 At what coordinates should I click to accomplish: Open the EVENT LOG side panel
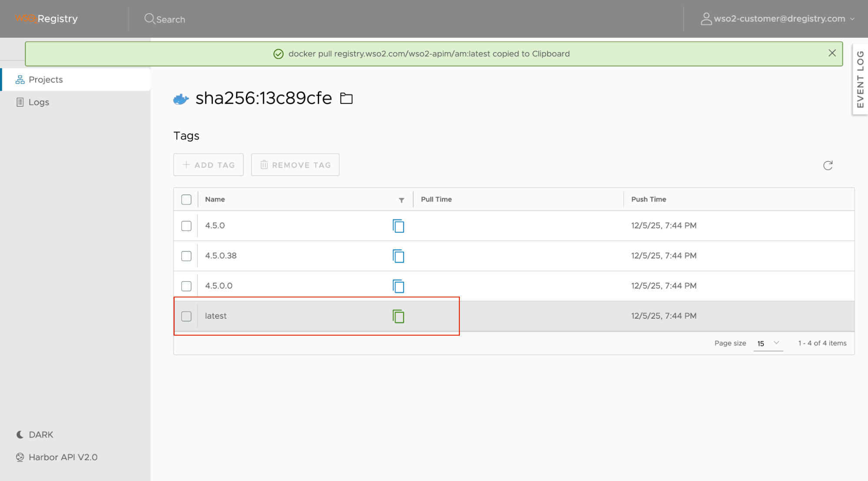point(860,79)
